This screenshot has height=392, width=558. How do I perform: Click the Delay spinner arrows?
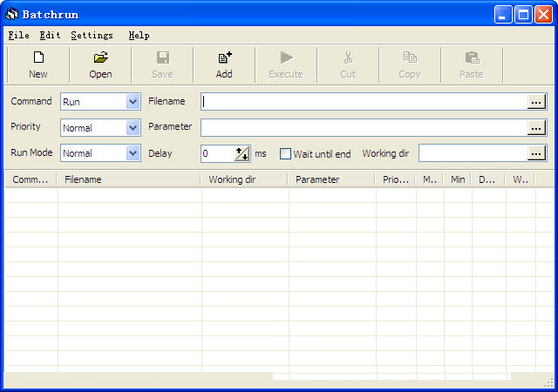pyautogui.click(x=242, y=153)
